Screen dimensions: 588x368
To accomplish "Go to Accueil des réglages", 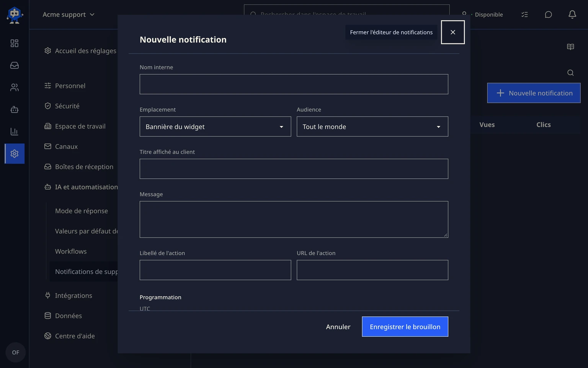I will [80, 51].
